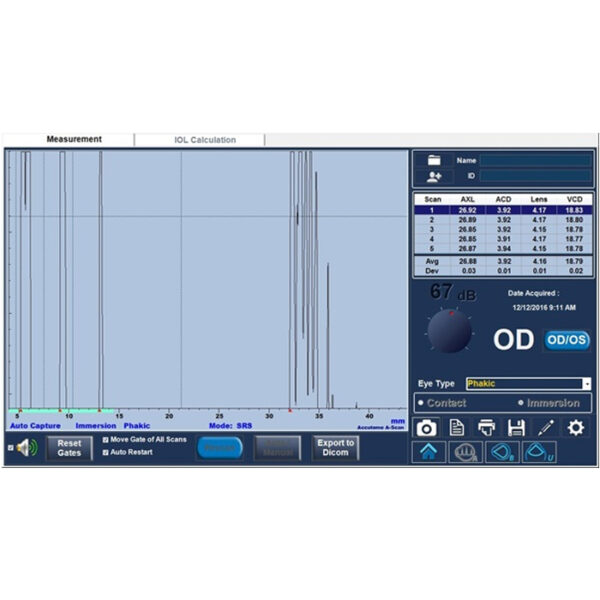Viewport: 600px width, 600px height.
Task: Click the add patient icon
Action: point(434,176)
